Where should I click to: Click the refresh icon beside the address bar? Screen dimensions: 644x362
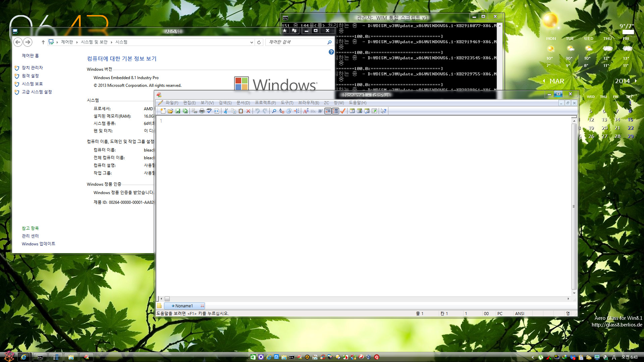[259, 42]
